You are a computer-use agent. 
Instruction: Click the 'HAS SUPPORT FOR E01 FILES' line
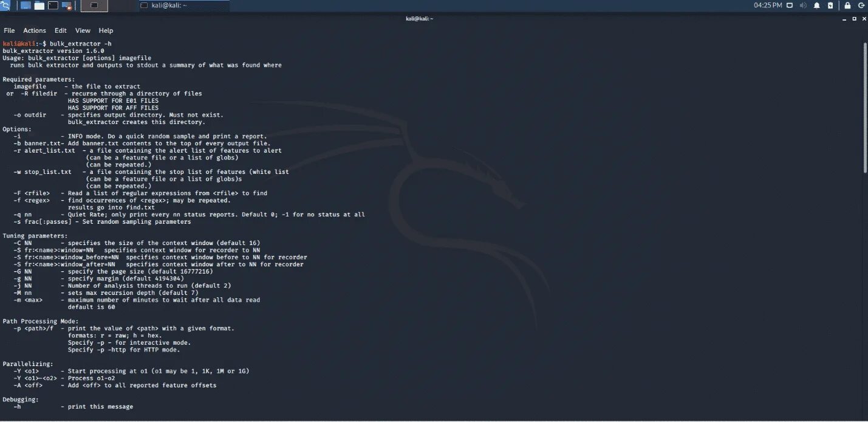click(x=113, y=101)
